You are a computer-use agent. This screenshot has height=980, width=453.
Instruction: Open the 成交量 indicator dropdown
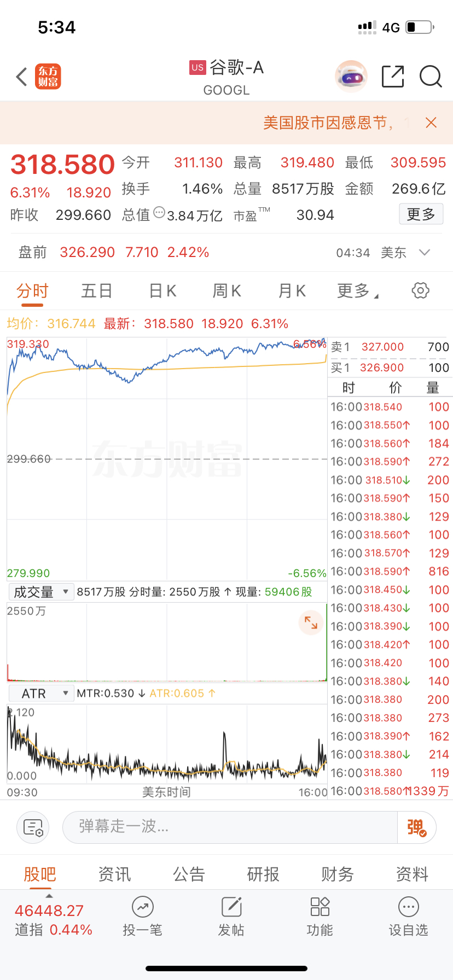click(x=41, y=592)
